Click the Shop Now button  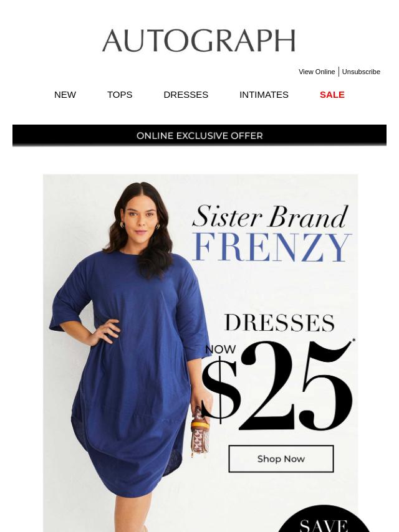281,458
